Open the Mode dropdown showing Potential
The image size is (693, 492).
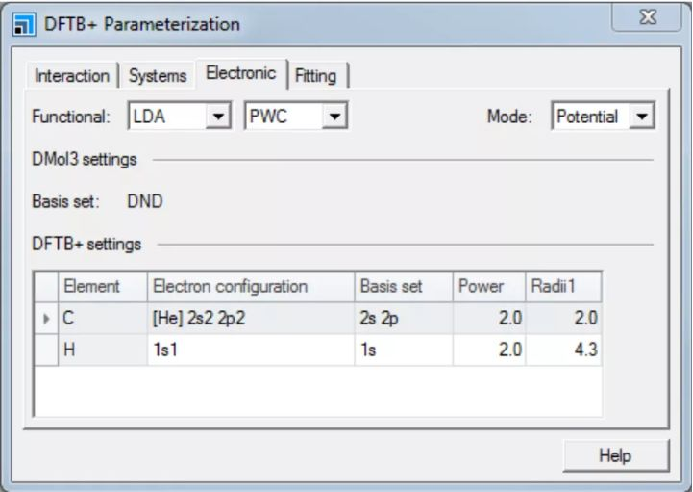[x=642, y=116]
